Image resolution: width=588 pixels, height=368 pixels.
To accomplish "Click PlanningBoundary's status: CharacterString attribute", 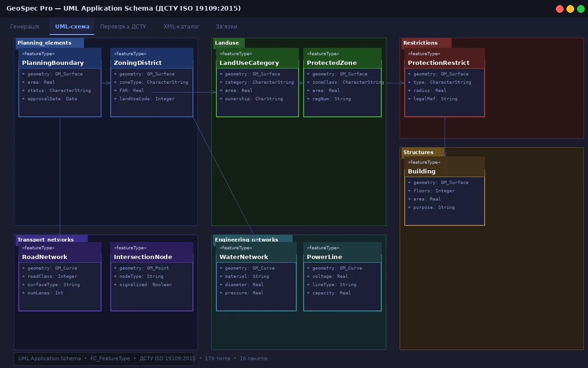I will pos(57,91).
